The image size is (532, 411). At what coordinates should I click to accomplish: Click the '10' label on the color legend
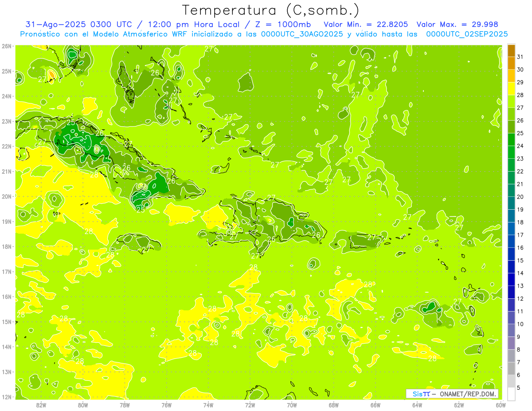[520, 324]
